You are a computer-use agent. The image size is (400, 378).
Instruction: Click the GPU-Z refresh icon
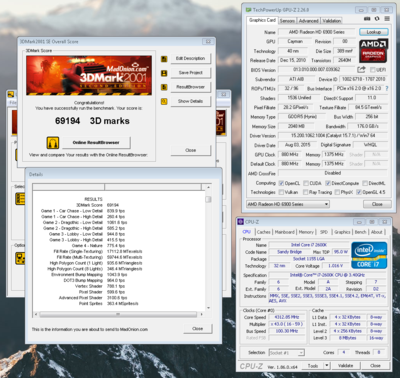tap(377, 19)
